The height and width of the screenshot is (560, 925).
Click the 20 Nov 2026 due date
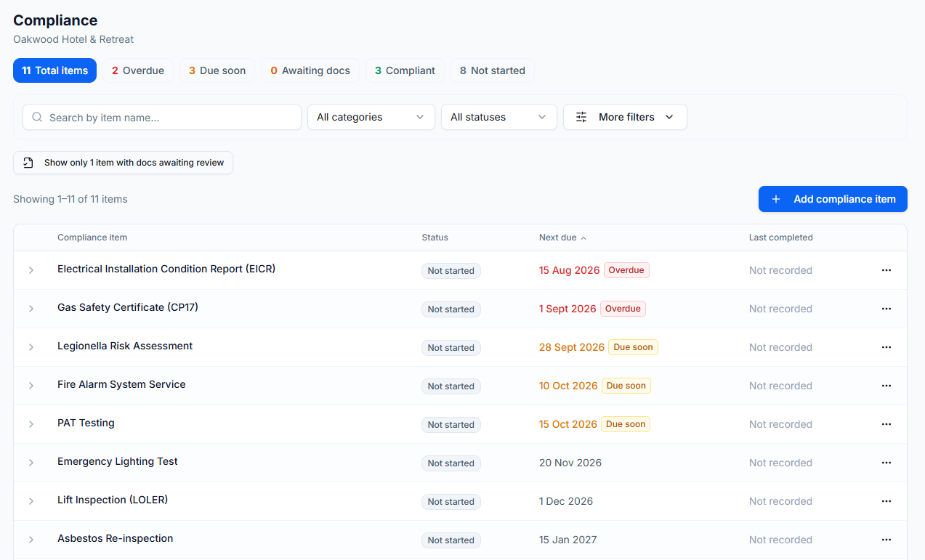[570, 463]
